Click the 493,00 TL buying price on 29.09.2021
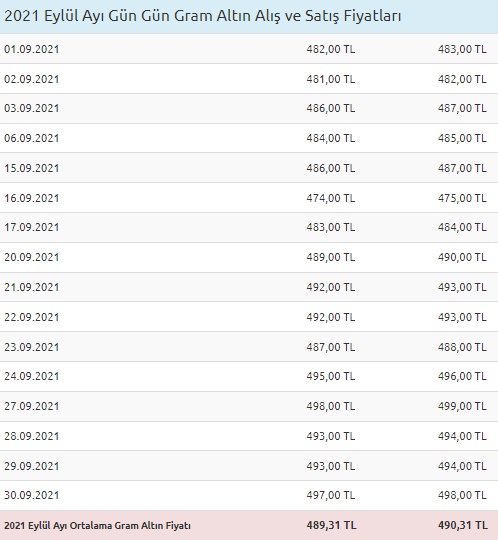 click(331, 466)
